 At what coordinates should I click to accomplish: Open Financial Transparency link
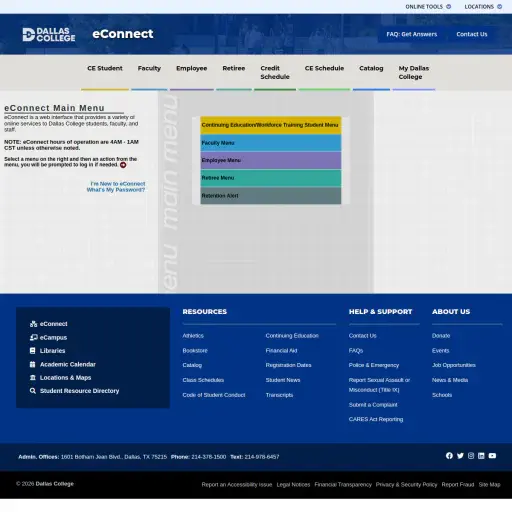point(343,485)
